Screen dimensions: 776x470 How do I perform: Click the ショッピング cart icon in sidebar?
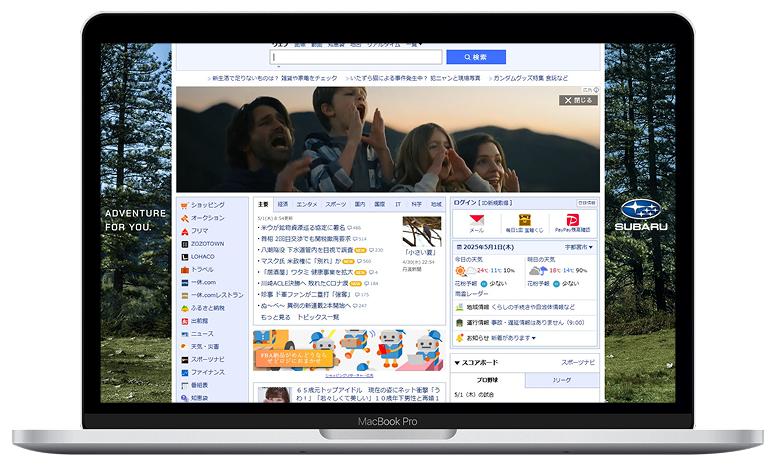click(185, 205)
